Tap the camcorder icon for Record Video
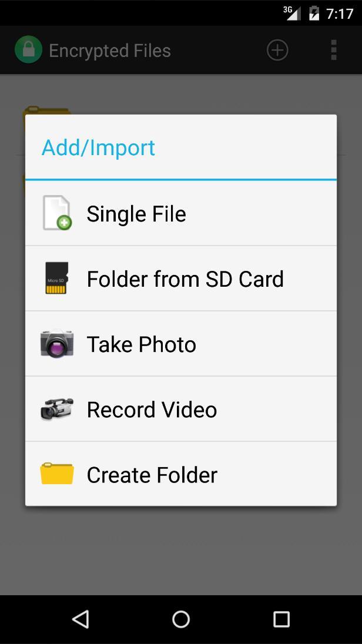Image resolution: width=362 pixels, height=644 pixels. 57,408
